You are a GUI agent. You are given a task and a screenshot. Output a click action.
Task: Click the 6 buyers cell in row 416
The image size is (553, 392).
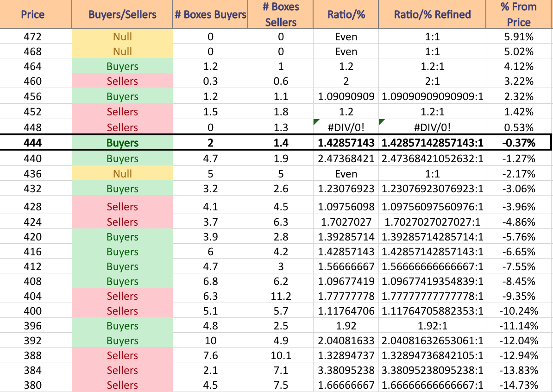pyautogui.click(x=210, y=251)
